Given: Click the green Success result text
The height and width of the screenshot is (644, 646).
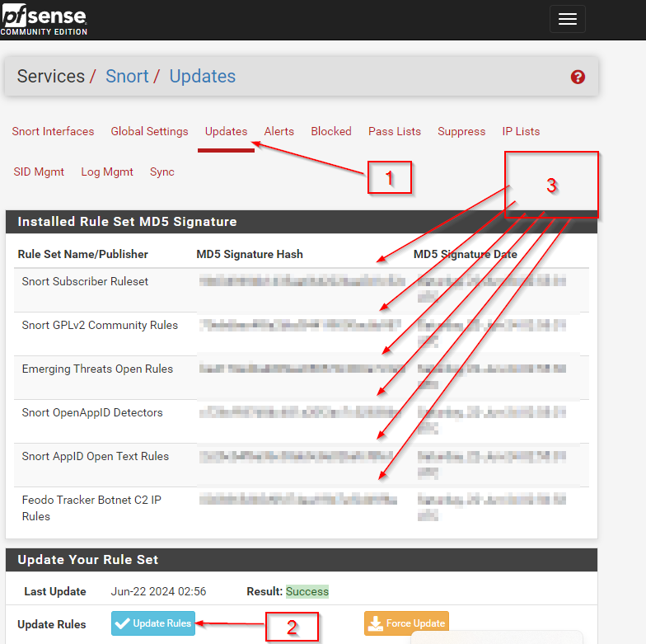Looking at the screenshot, I should coord(307,591).
